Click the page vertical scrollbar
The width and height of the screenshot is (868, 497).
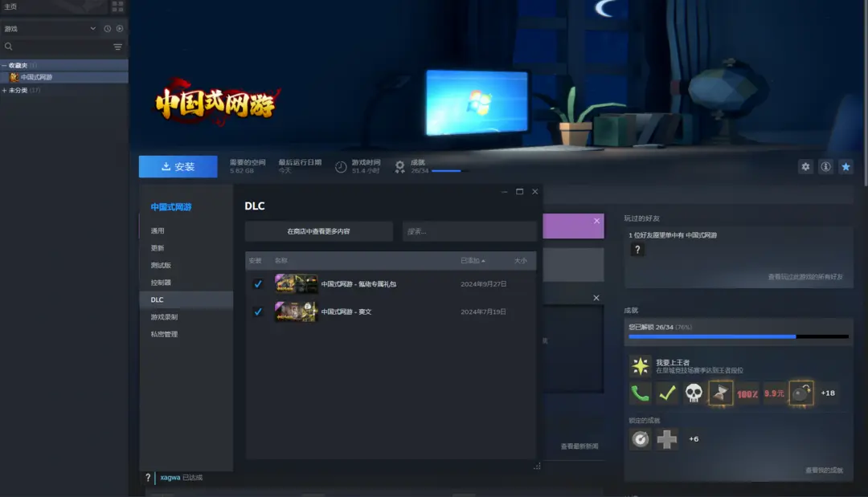tap(866, 94)
